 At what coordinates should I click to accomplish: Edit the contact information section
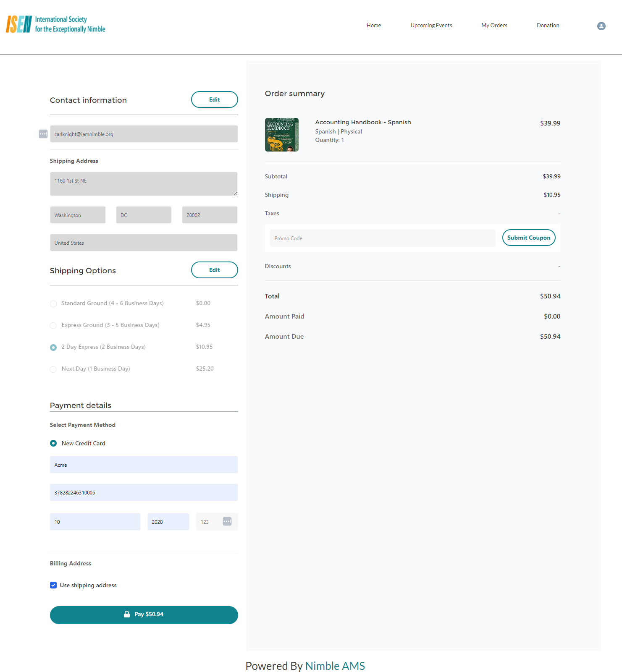click(x=214, y=99)
